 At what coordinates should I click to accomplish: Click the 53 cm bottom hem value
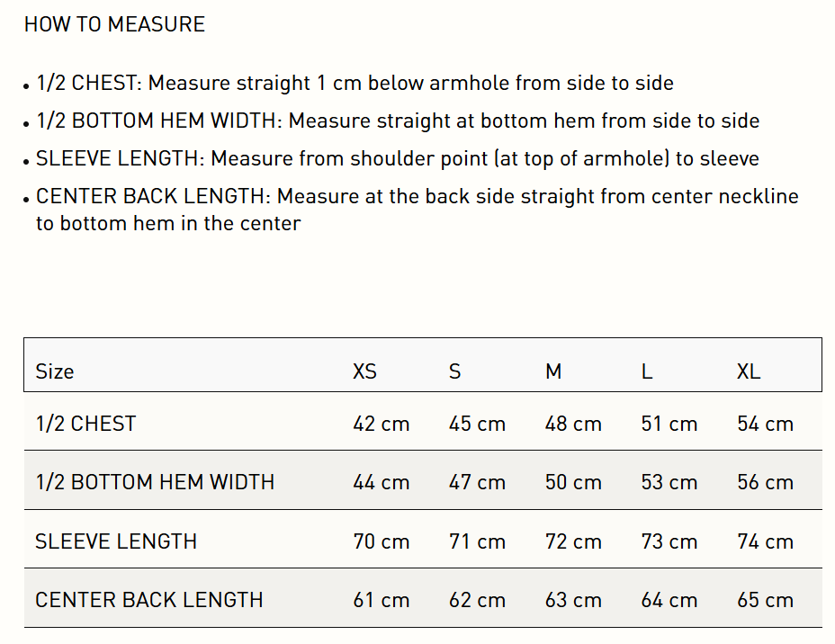point(669,482)
